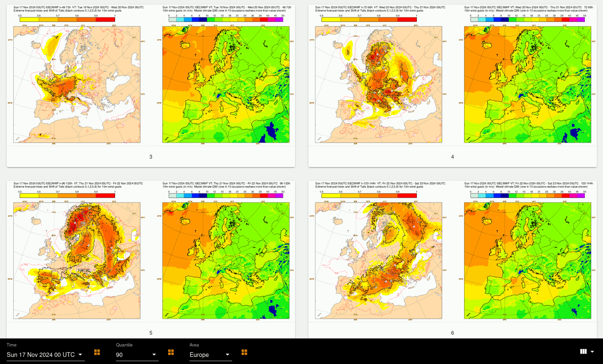This screenshot has width=603, height=364.
Task: Click the card caption number 3
Action: [151, 157]
